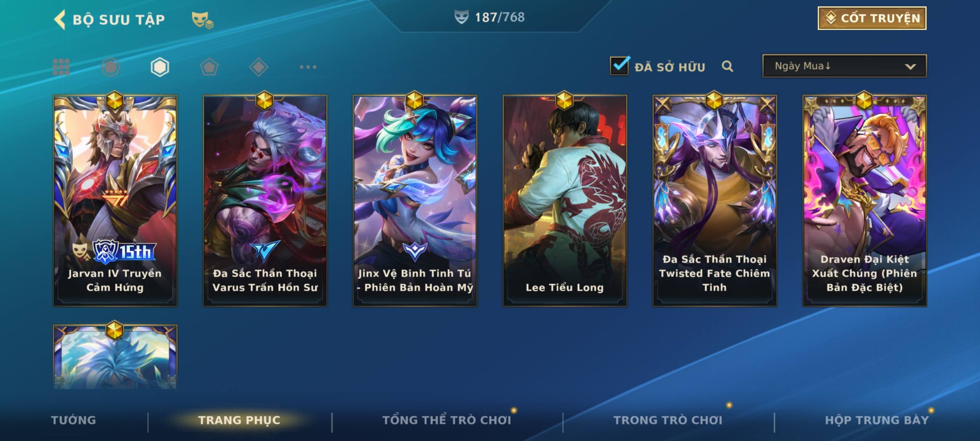Select the all-skins grid filter icon
This screenshot has width=980, height=441.
pos(61,67)
